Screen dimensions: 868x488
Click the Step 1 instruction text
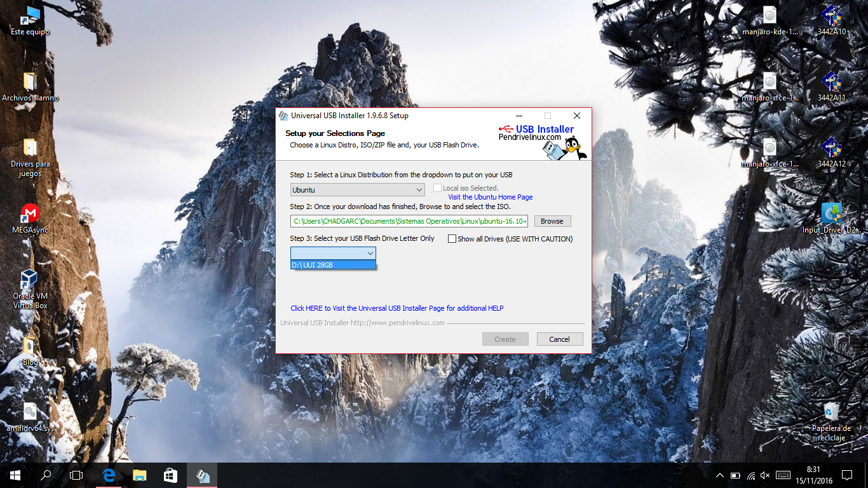coord(401,175)
